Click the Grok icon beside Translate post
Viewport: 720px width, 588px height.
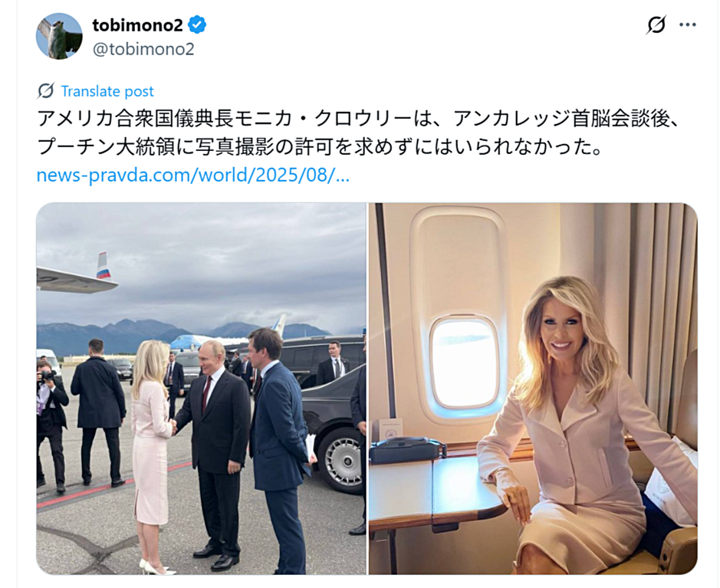point(45,91)
